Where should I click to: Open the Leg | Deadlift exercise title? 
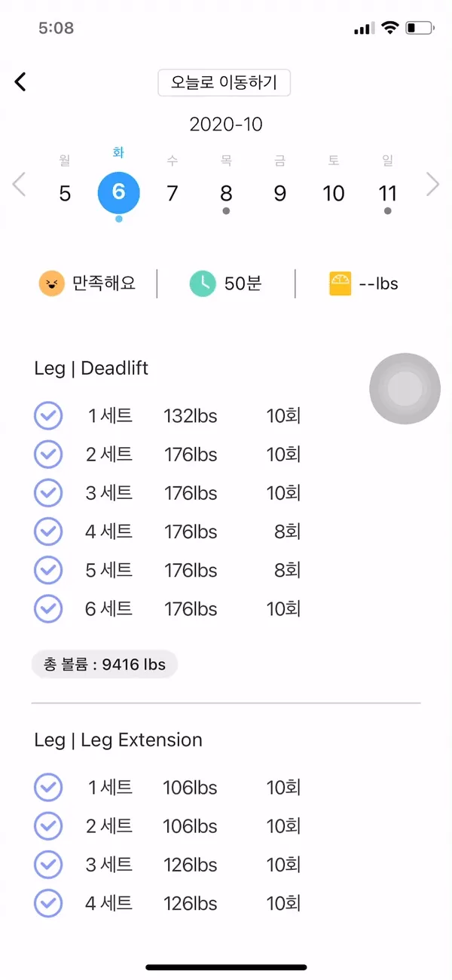point(91,369)
